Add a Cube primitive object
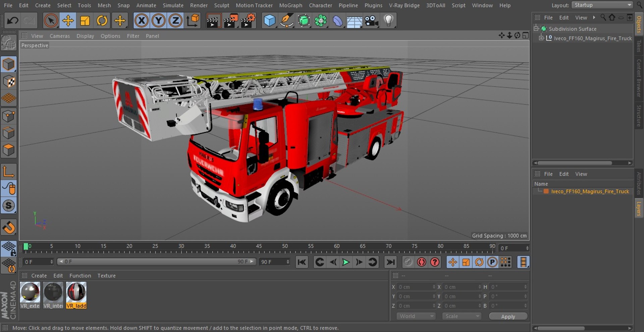This screenshot has width=644, height=332. point(270,21)
